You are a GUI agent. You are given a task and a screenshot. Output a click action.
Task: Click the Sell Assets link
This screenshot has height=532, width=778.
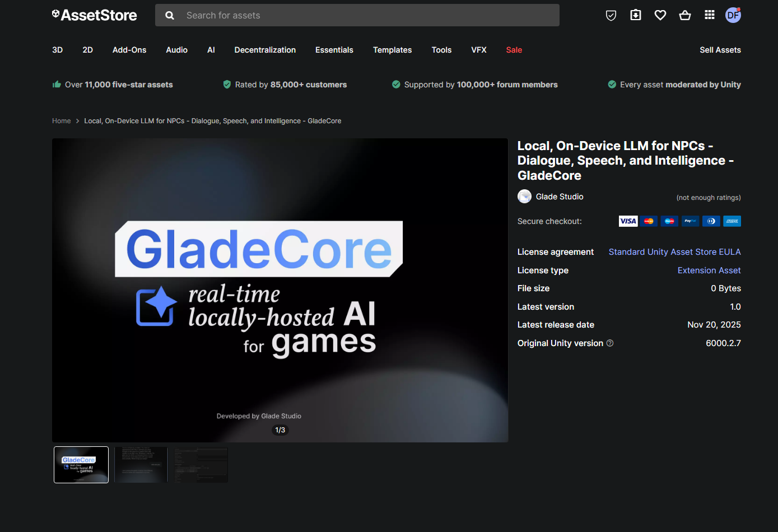pos(720,50)
